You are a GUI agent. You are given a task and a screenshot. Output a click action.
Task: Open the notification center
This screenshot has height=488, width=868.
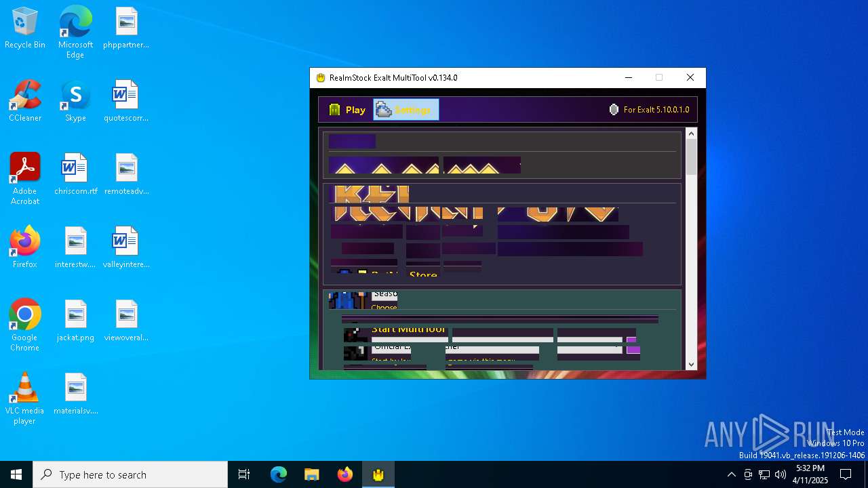846,474
